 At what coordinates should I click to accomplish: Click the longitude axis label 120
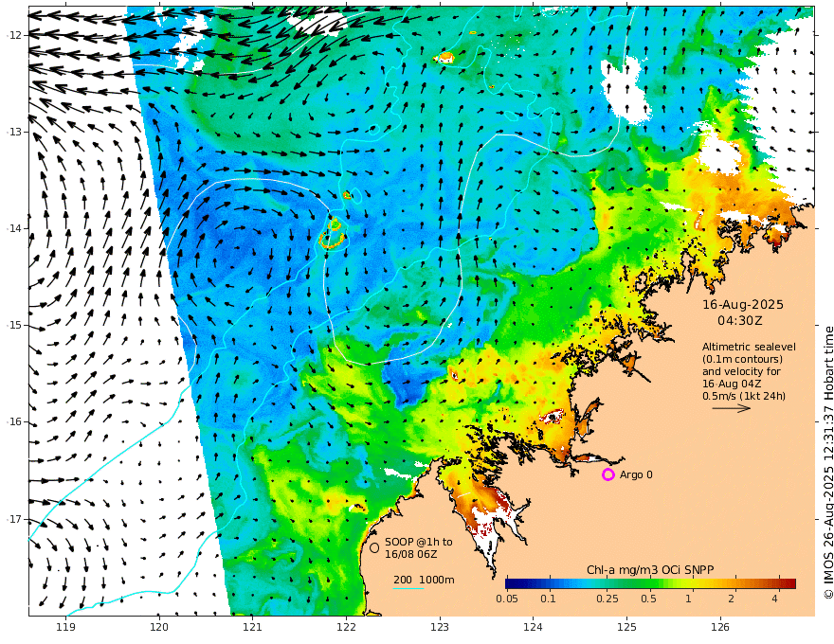click(159, 627)
